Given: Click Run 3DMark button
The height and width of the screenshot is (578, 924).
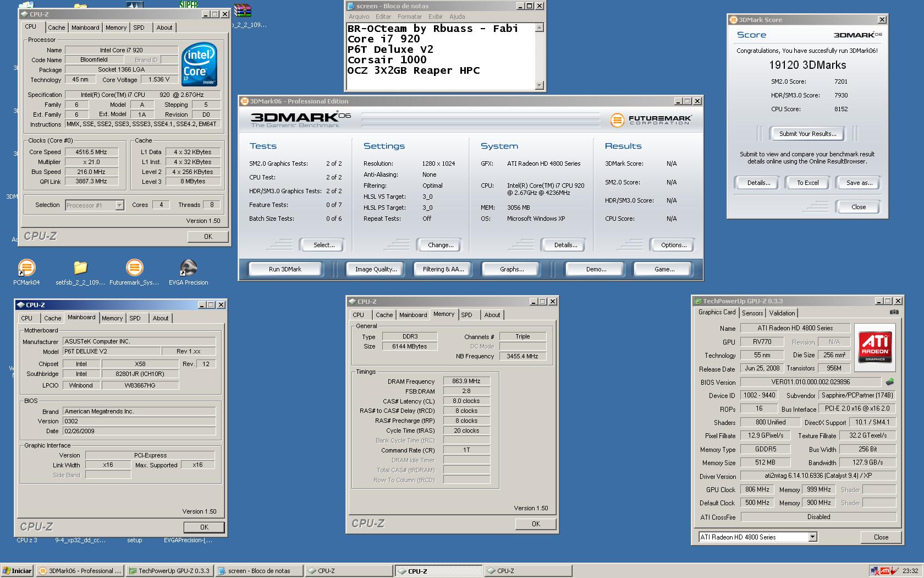Looking at the screenshot, I should [x=285, y=269].
